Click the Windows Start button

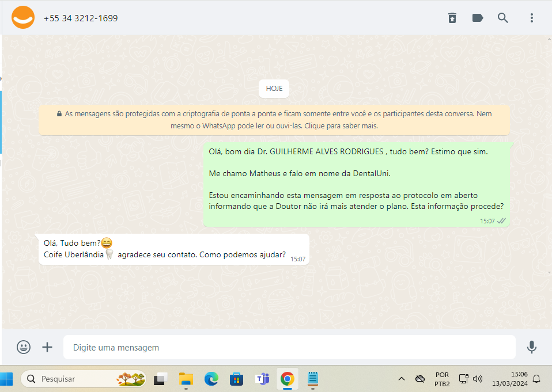pos(7,379)
